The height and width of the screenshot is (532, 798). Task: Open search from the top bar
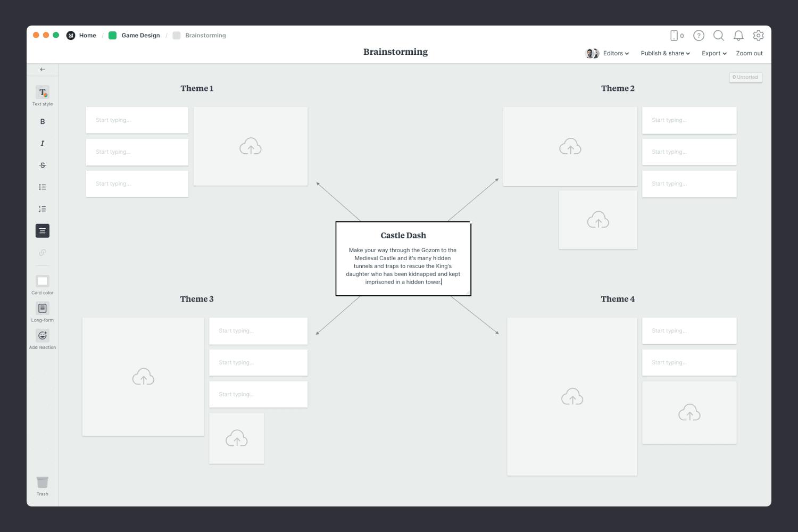point(718,36)
